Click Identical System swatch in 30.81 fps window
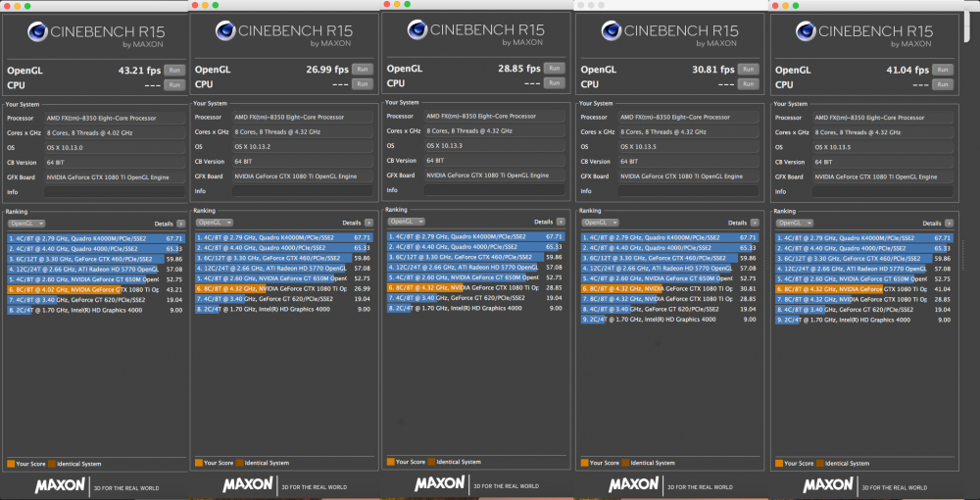The height and width of the screenshot is (500, 980). 625,463
